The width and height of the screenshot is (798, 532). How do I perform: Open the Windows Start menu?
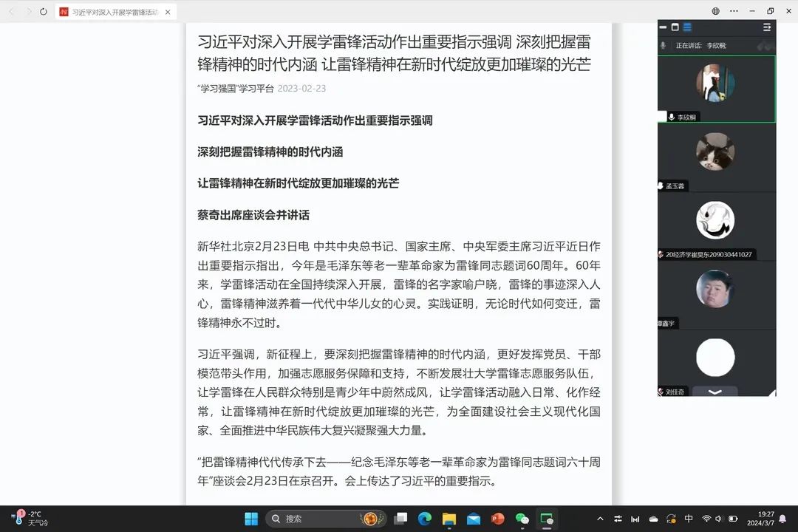251,519
